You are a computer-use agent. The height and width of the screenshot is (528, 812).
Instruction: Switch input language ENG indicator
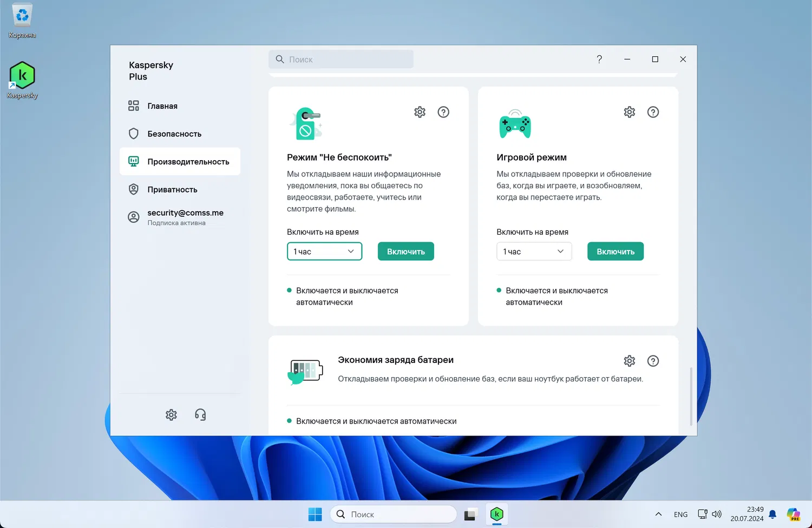[x=680, y=514]
